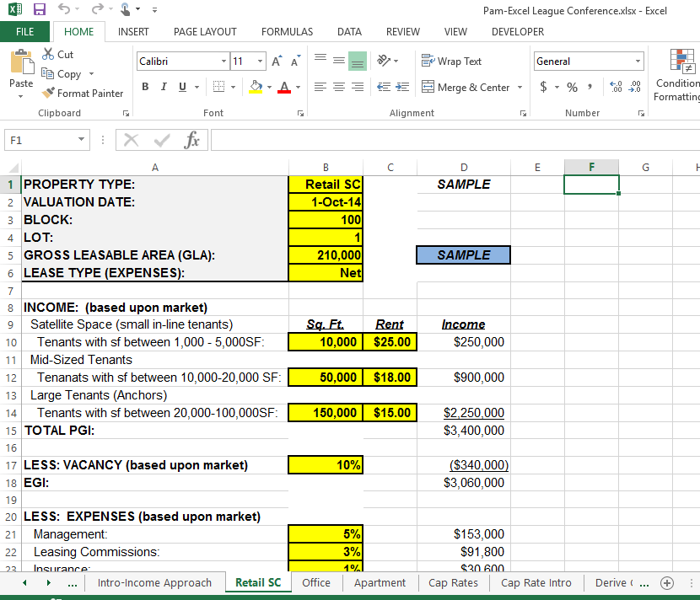Activate the Format Painter brush
This screenshot has width=700, height=600.
82,93
